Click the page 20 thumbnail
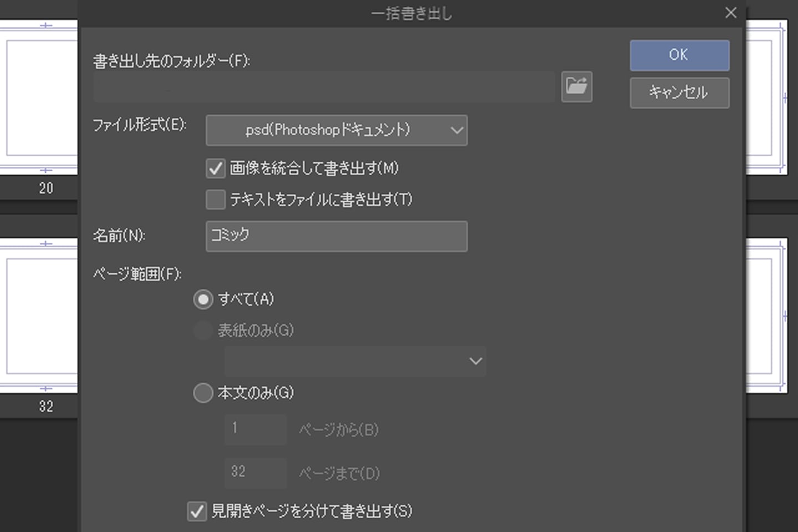798x532 pixels. [39, 100]
